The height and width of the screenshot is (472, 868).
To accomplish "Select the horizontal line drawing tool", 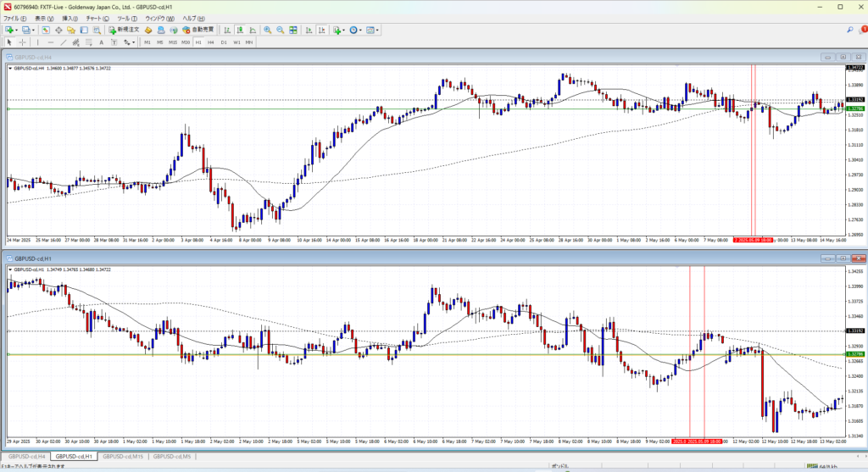I will coord(52,42).
